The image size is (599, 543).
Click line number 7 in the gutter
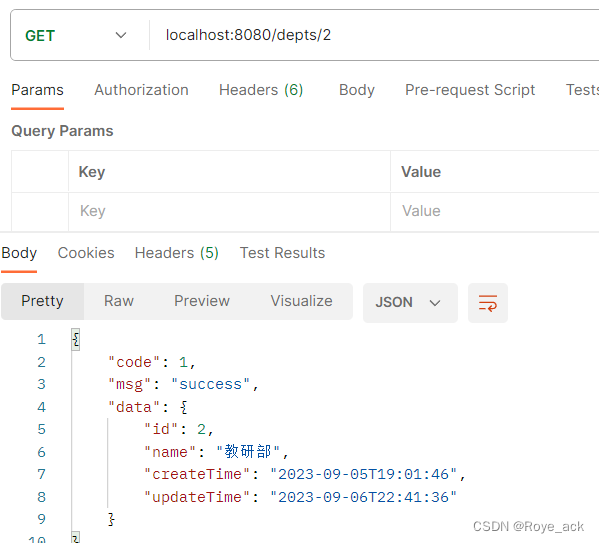[42, 474]
